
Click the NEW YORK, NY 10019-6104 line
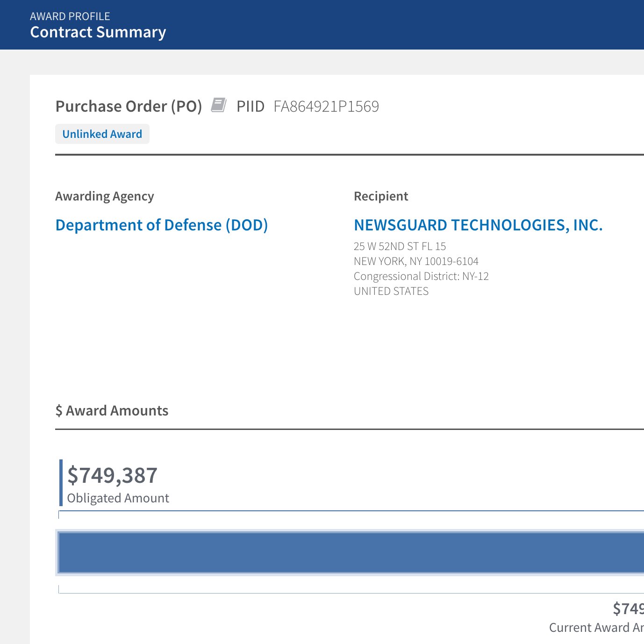[x=416, y=261]
